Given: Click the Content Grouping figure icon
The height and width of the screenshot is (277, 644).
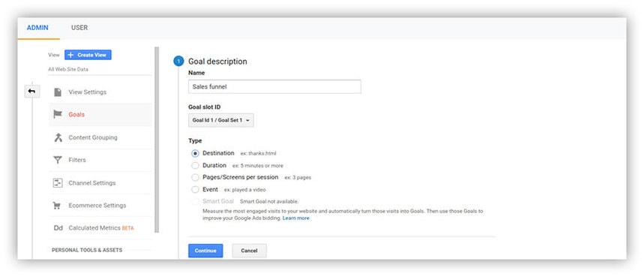Looking at the screenshot, I should (x=58, y=137).
